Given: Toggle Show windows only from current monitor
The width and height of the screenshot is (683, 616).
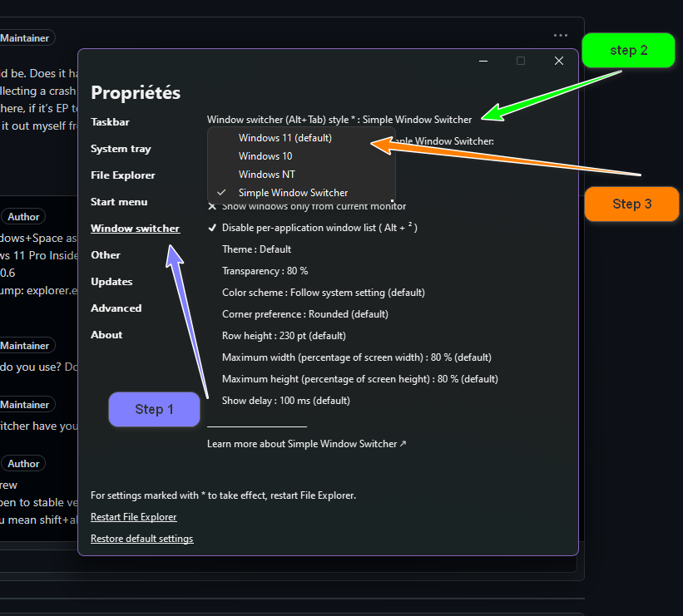Looking at the screenshot, I should pos(307,206).
